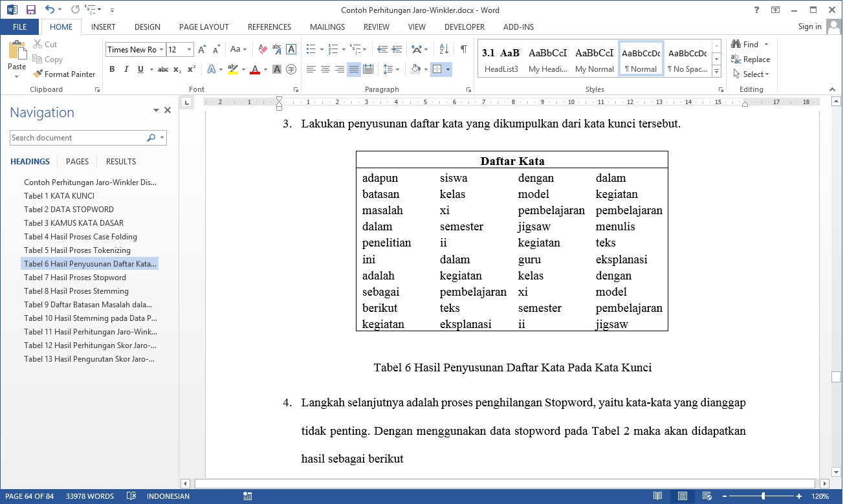The image size is (845, 504).
Task: Toggle Bold formatting
Action: pyautogui.click(x=112, y=69)
